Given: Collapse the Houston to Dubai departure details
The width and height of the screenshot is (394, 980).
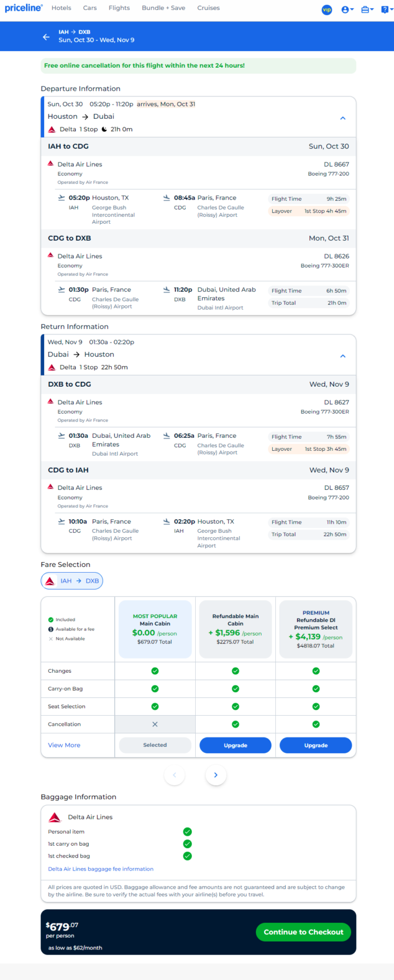Looking at the screenshot, I should coord(343,118).
